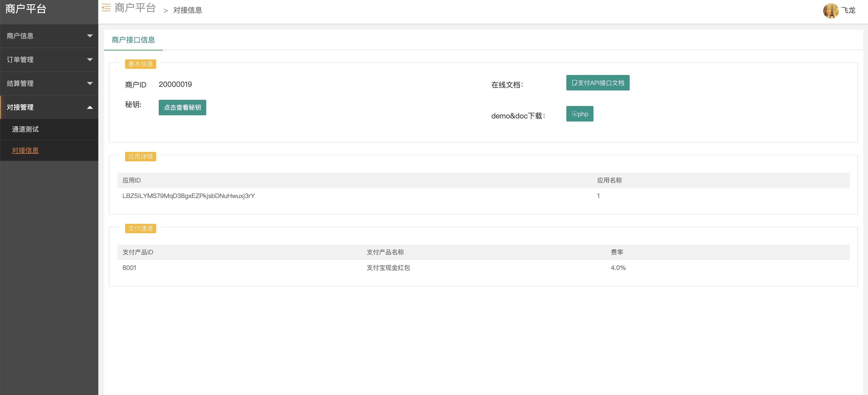Click the username 飞龙
Screen dimensions: 868x395
pos(848,10)
